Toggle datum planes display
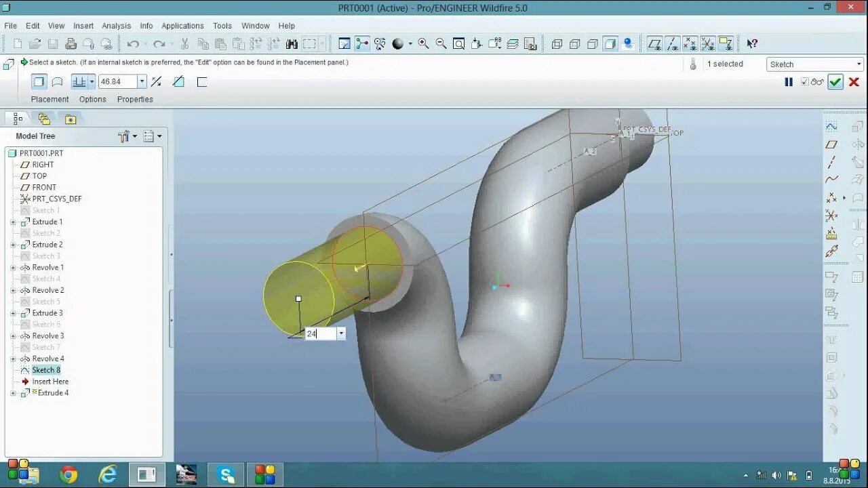868x488 pixels. [654, 43]
